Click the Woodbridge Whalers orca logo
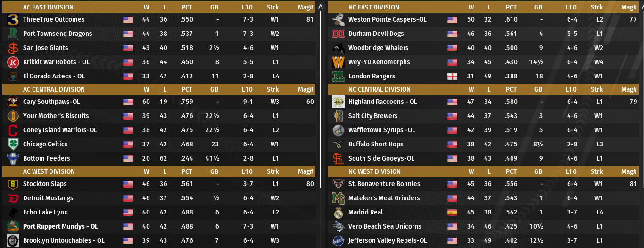This screenshot has height=248, width=644. click(x=338, y=48)
